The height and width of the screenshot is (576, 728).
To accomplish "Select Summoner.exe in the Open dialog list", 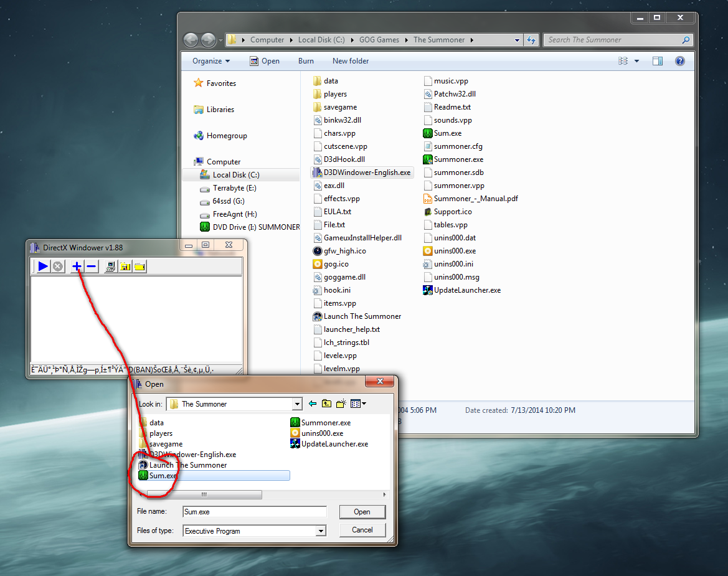I will point(320,423).
